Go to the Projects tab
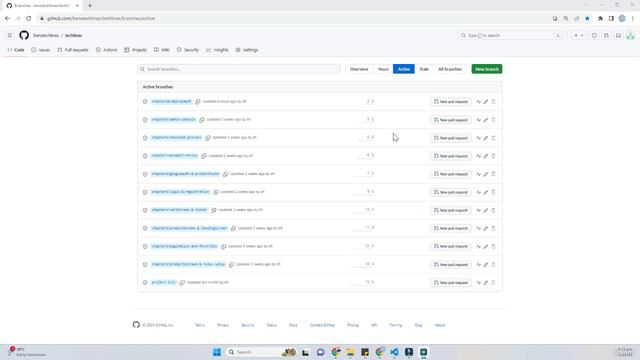 coord(136,50)
